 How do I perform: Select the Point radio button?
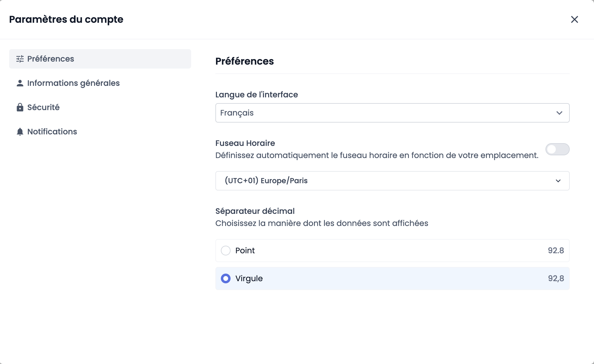tap(226, 251)
